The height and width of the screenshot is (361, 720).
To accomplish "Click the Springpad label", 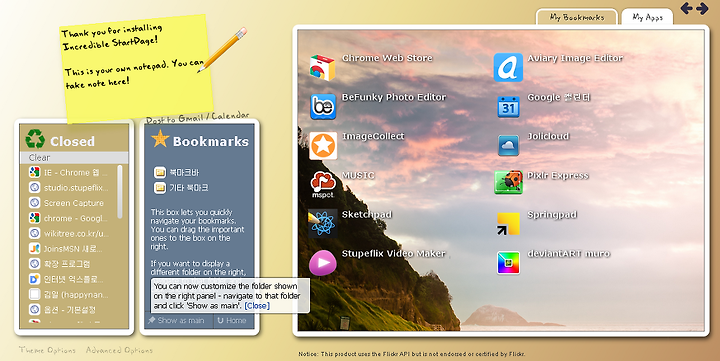I will pos(552,215).
